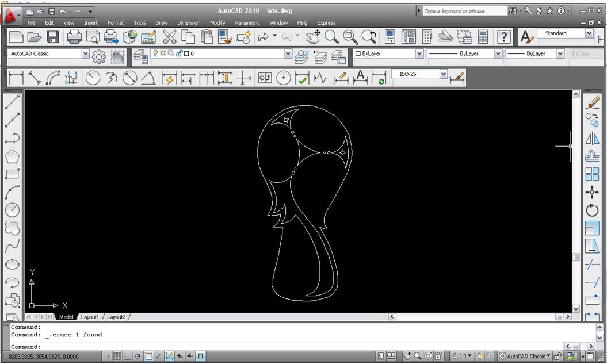Toggle Ortho Mode in status bar
Viewport: 607px width, 364px height.
127,357
